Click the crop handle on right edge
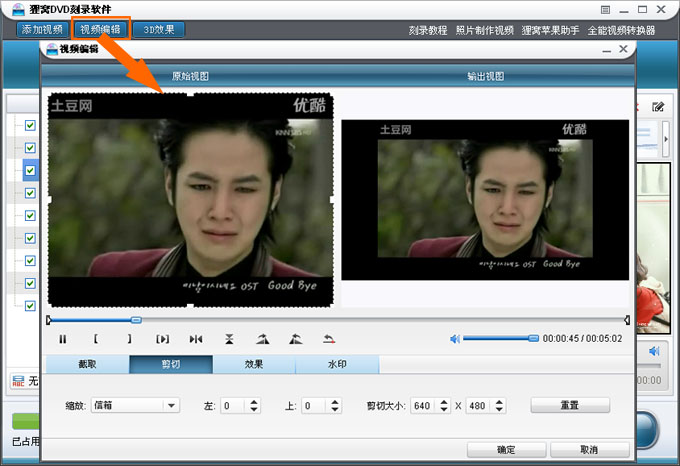This screenshot has width=680, height=466. click(332, 200)
